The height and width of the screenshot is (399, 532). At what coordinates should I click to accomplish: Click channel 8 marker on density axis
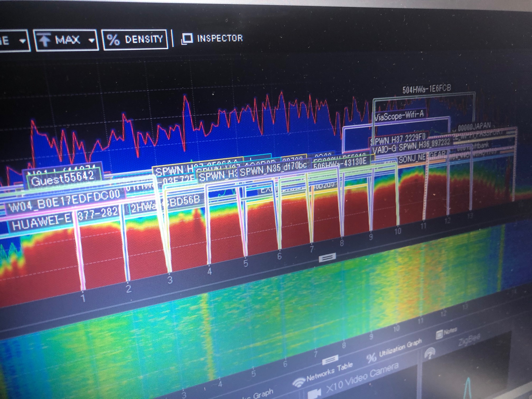point(342,243)
